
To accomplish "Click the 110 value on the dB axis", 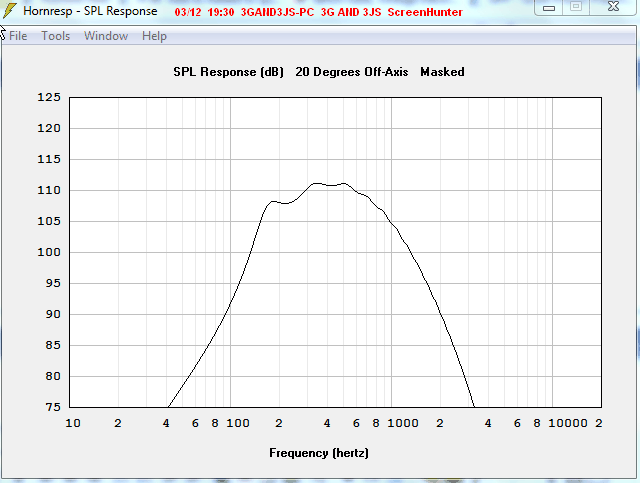I will [49, 190].
